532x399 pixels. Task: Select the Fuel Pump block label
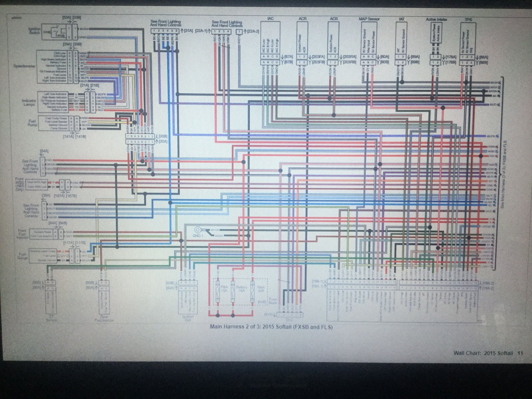pos(32,123)
